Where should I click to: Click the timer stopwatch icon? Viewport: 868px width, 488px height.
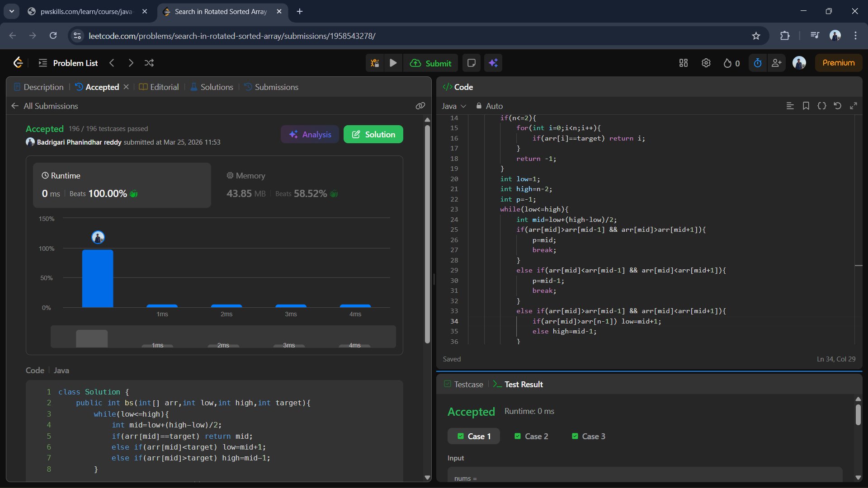pos(758,63)
